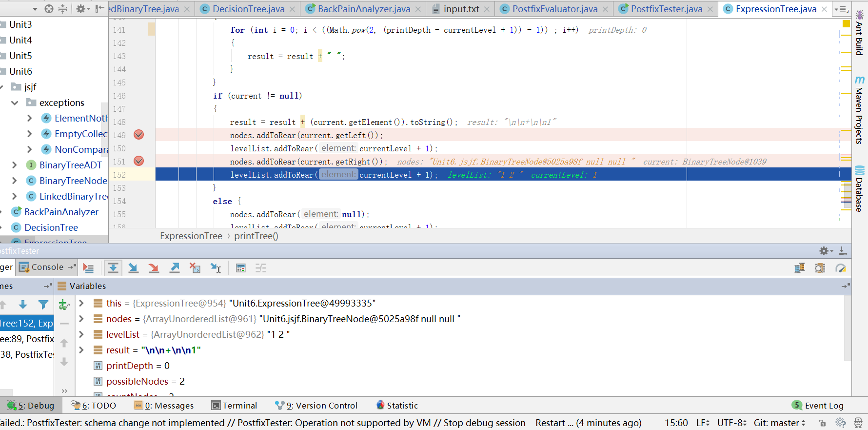The image size is (868, 430).
Task: Select next frame down arrow
Action: click(x=23, y=305)
